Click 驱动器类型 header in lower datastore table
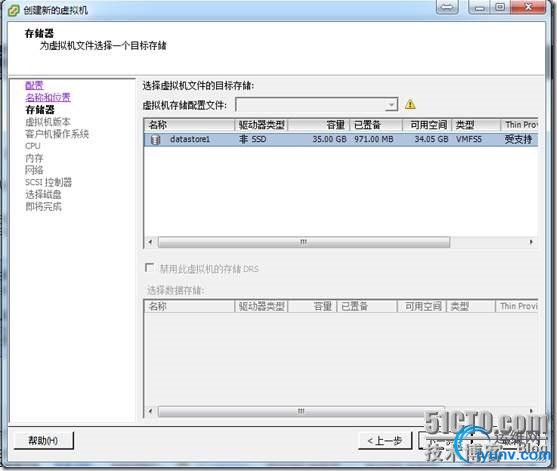The height and width of the screenshot is (471, 557). coord(261,306)
